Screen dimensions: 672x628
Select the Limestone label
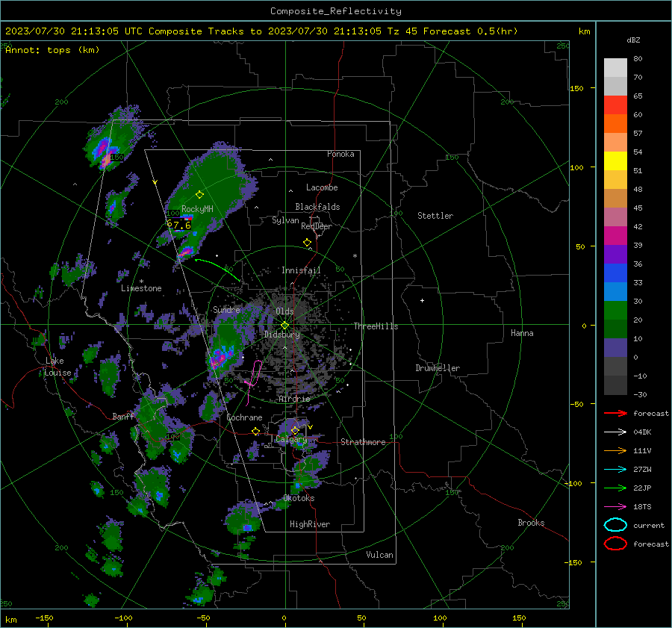141,288
